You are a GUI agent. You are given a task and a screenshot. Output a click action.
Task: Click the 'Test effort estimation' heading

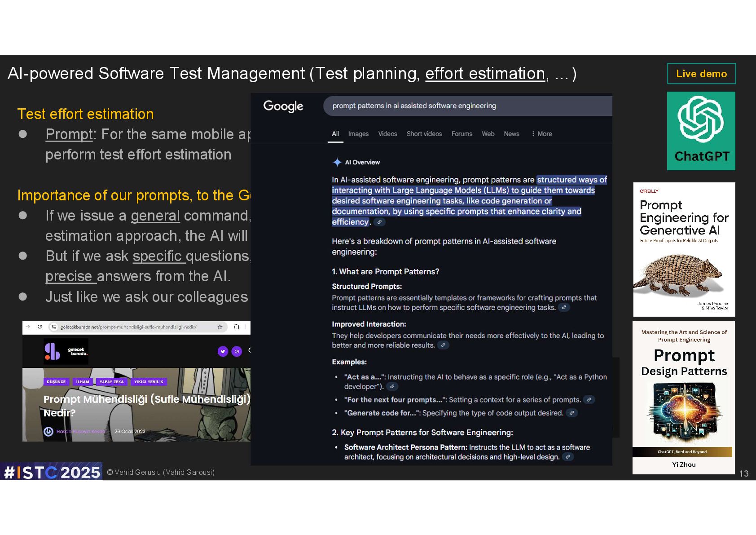point(85,114)
